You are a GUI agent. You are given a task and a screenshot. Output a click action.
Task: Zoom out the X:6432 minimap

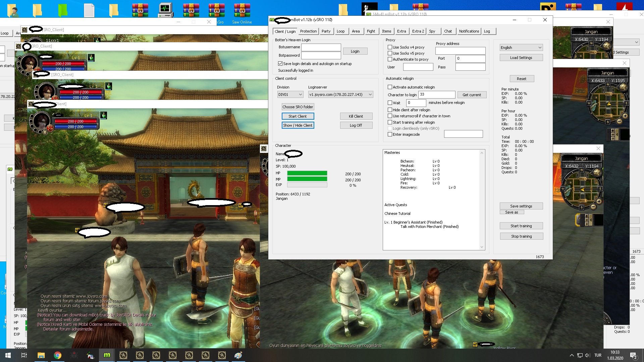593,207
